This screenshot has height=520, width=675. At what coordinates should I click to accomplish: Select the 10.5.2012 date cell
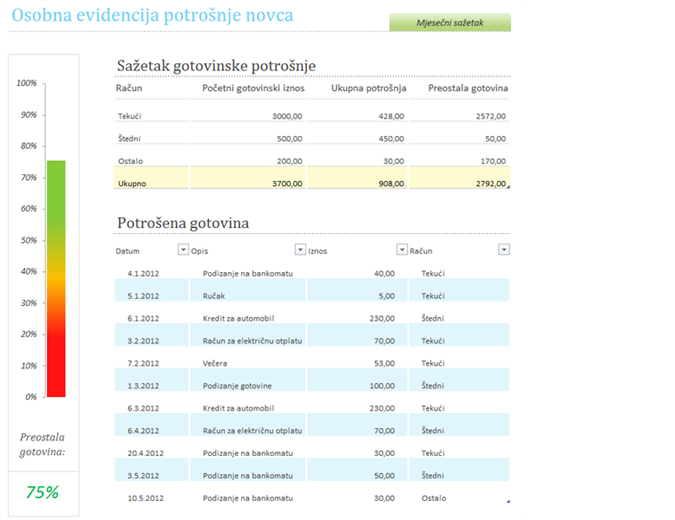click(x=146, y=498)
